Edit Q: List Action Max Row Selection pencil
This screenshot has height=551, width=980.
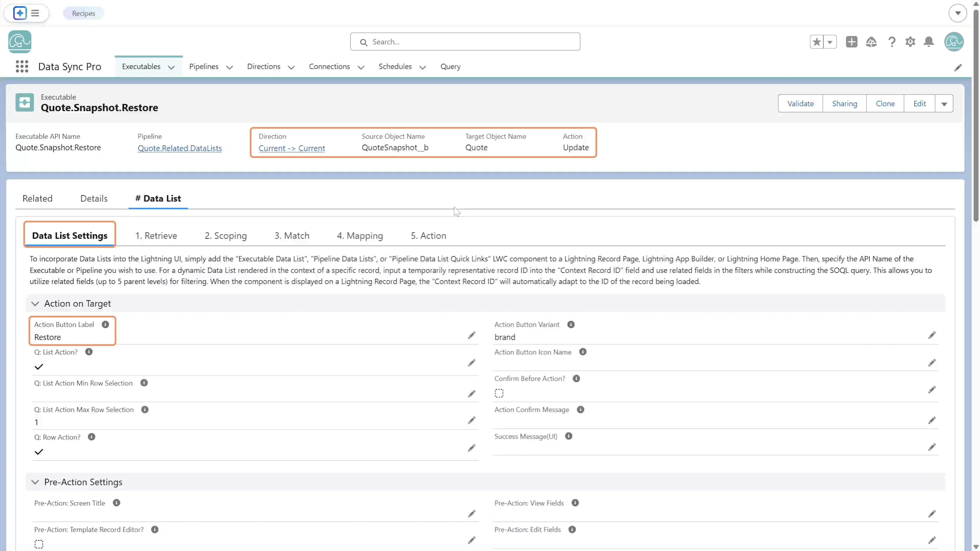pyautogui.click(x=472, y=420)
